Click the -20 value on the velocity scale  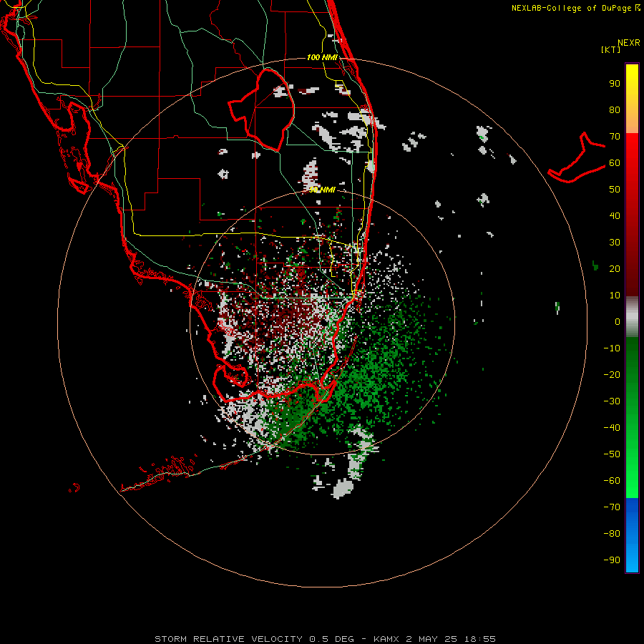tap(612, 374)
